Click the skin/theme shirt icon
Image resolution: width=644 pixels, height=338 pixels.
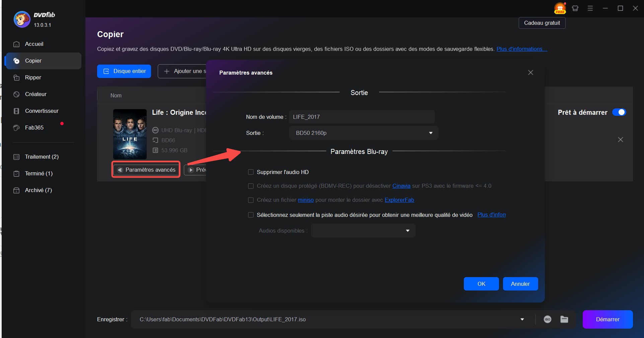pos(575,8)
